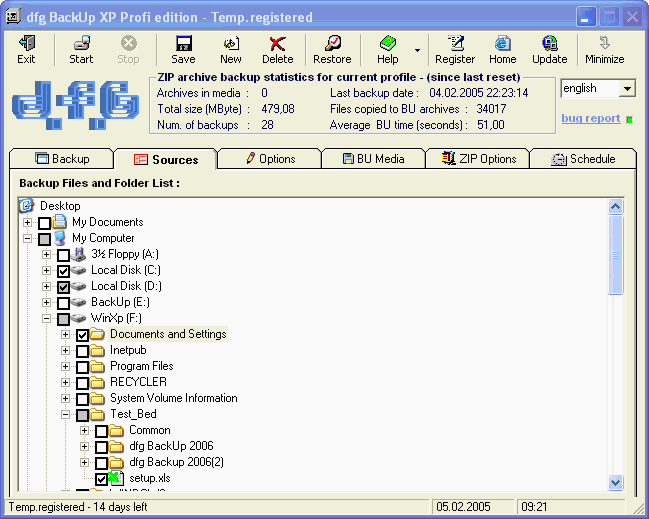Screen dimensions: 649x519
Task: Click the Desktop icon in tree
Action: point(26,206)
